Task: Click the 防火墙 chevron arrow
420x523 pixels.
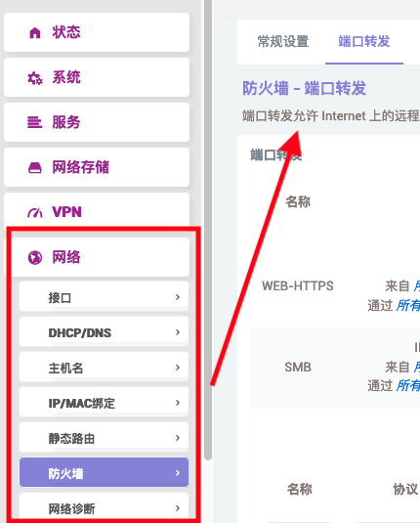Action: coord(178,473)
